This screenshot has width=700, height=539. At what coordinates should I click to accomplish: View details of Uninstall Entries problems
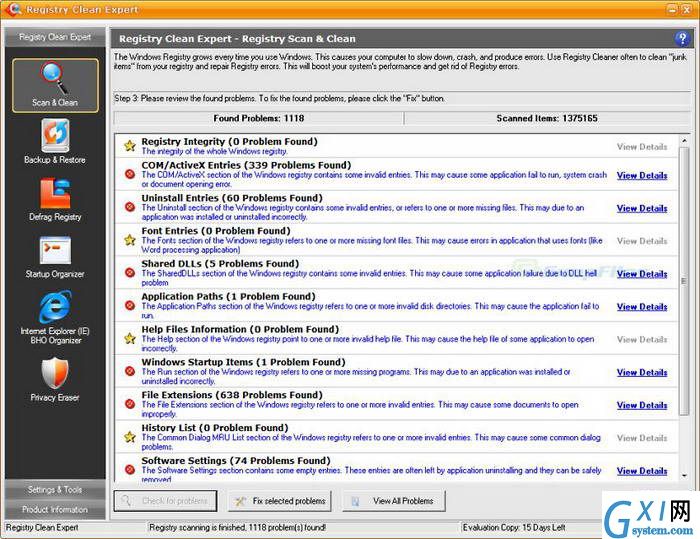[642, 208]
